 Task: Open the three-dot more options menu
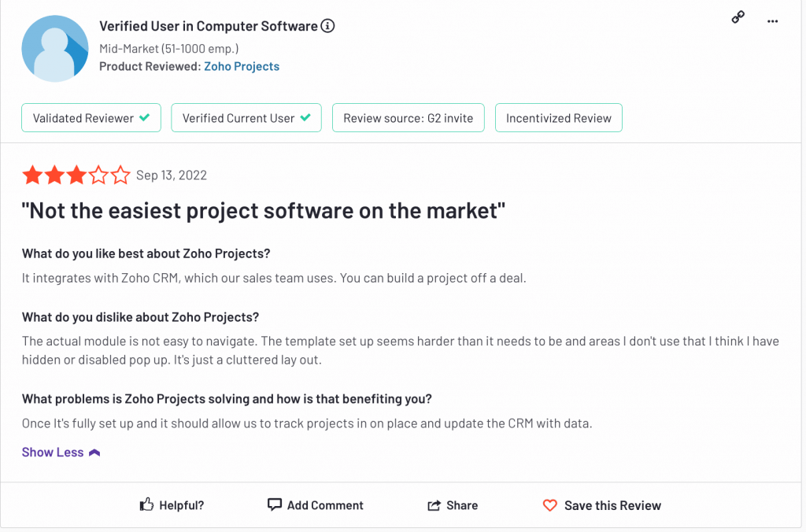click(772, 21)
